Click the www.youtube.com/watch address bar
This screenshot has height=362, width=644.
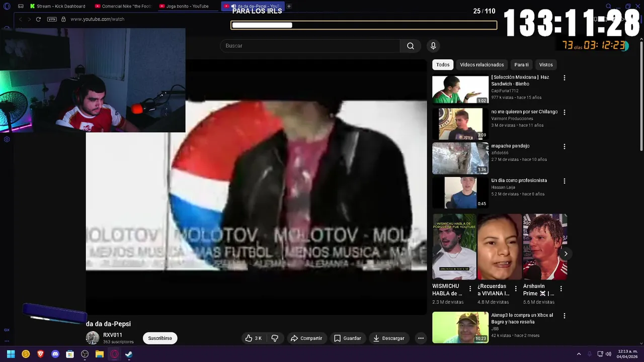coord(97,19)
